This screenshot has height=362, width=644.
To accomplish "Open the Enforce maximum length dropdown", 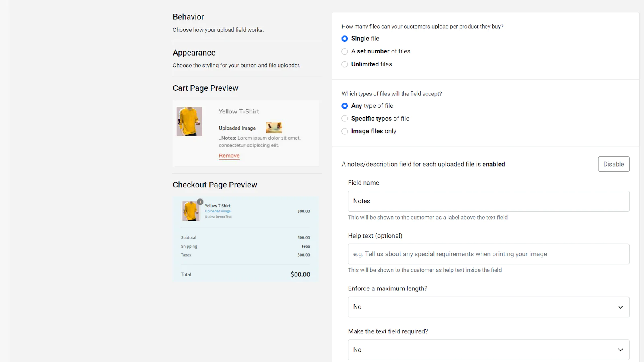I will click(488, 307).
